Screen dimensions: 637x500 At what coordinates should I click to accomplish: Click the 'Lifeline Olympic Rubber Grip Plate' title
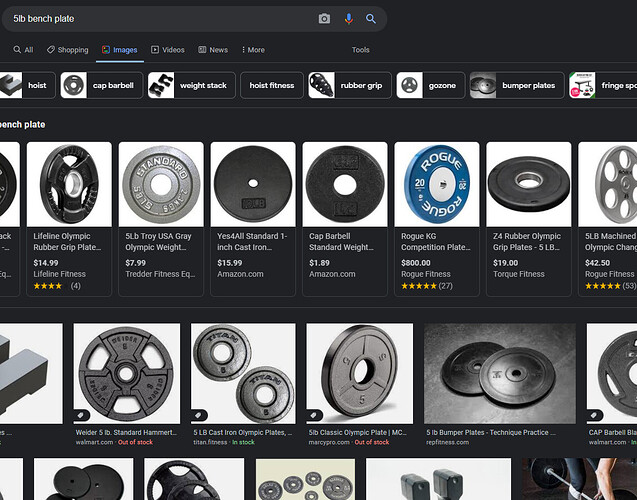pos(67,242)
